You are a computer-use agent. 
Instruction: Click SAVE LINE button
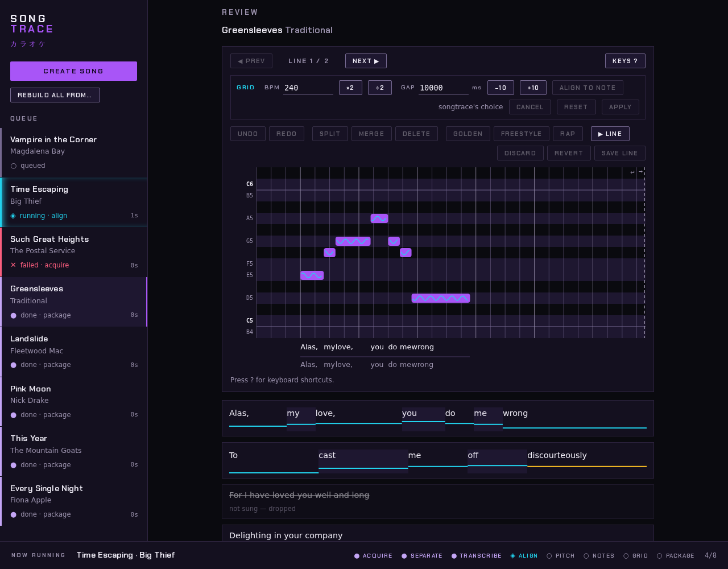click(620, 153)
